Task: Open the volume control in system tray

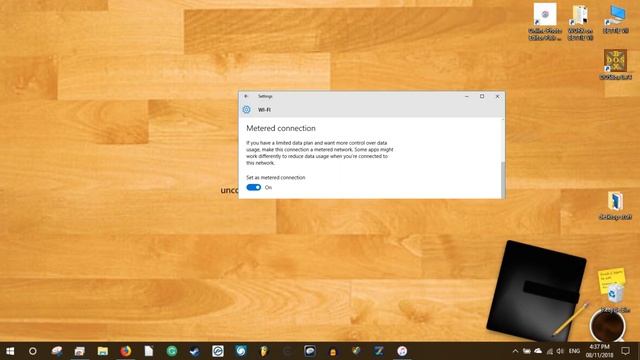Action: pos(560,351)
